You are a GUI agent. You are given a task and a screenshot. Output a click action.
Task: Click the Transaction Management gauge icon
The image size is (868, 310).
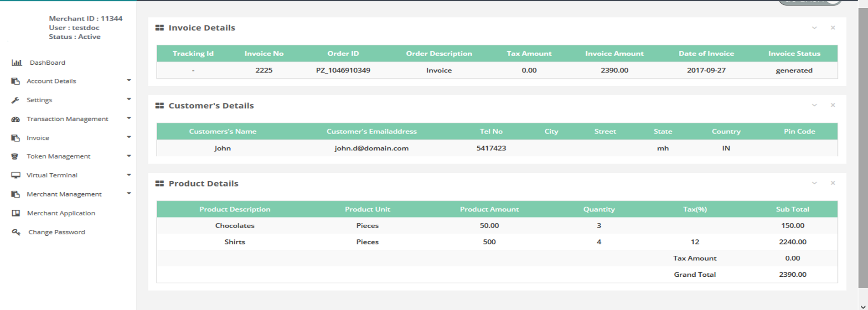15,119
